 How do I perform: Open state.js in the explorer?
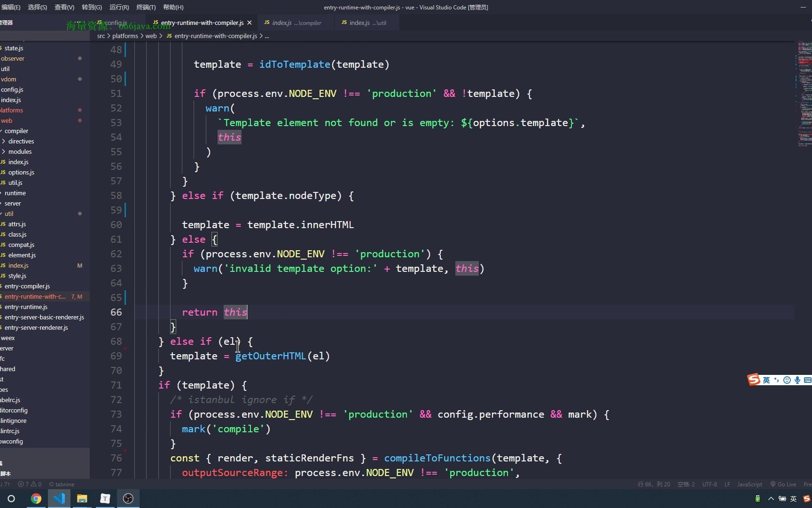coord(14,48)
